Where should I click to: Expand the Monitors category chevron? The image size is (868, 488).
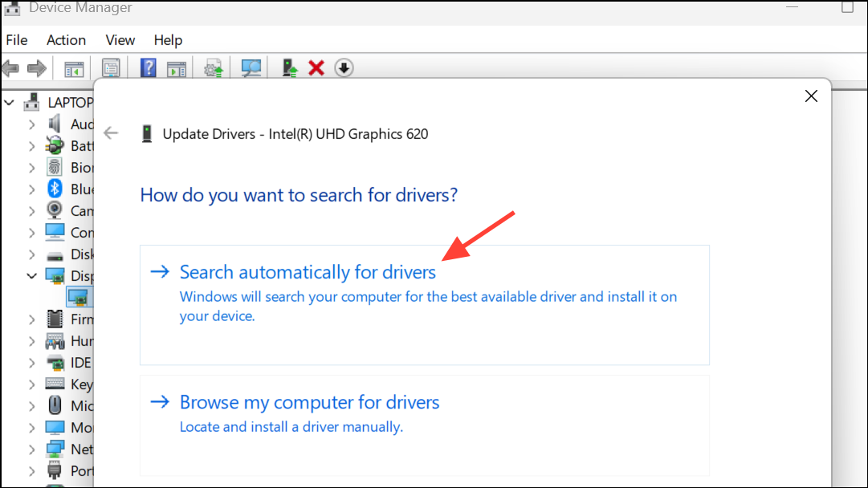point(31,428)
